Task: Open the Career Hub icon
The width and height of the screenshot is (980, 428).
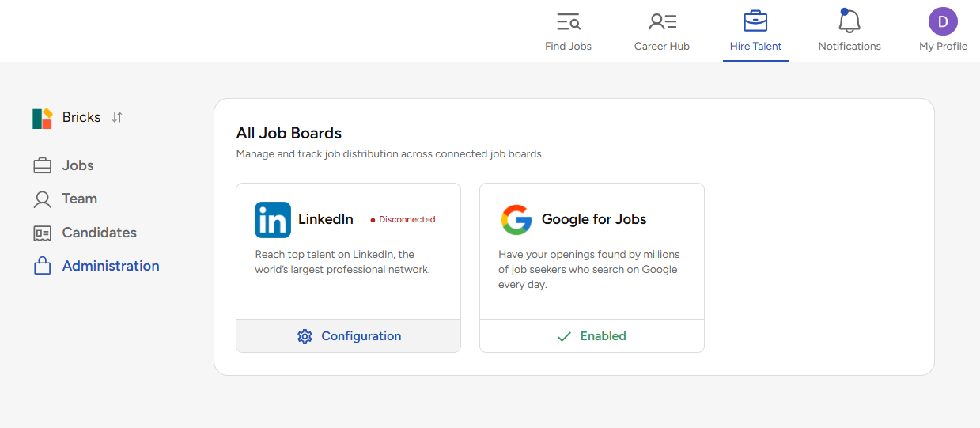Action: click(x=662, y=21)
